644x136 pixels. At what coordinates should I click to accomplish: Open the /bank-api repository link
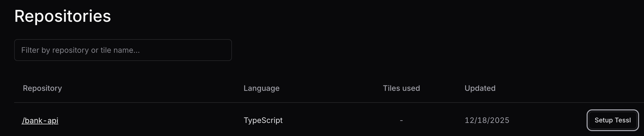coord(40,120)
